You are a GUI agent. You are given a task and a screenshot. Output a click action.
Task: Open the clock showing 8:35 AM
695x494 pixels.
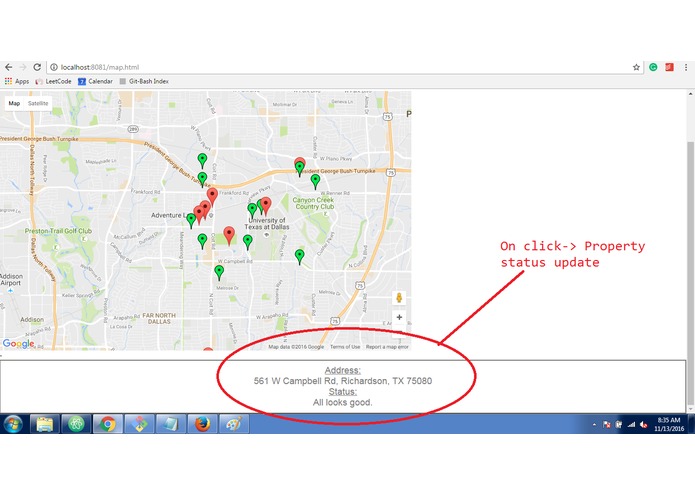pyautogui.click(x=669, y=424)
